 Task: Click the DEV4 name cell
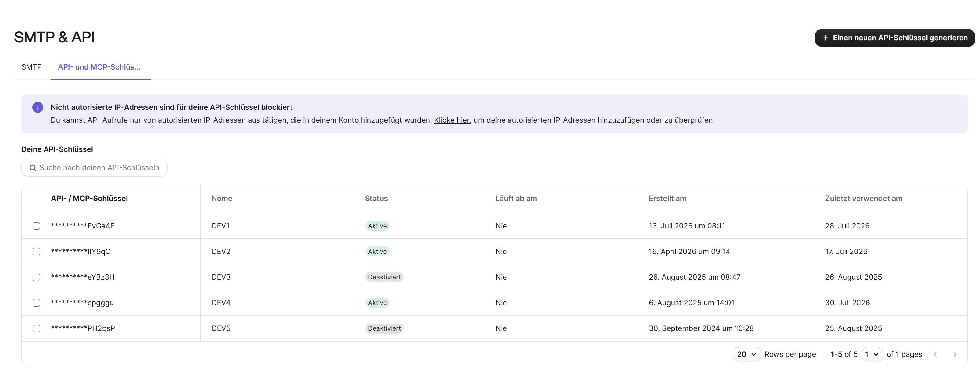point(221,303)
